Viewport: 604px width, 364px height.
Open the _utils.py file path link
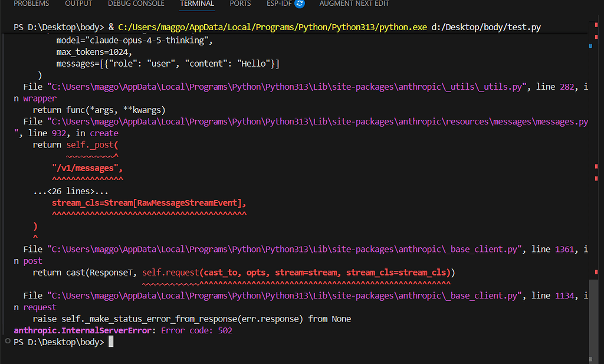(x=287, y=87)
